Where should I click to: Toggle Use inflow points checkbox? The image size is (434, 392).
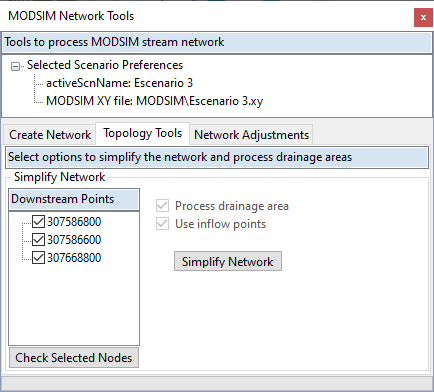[x=162, y=224]
